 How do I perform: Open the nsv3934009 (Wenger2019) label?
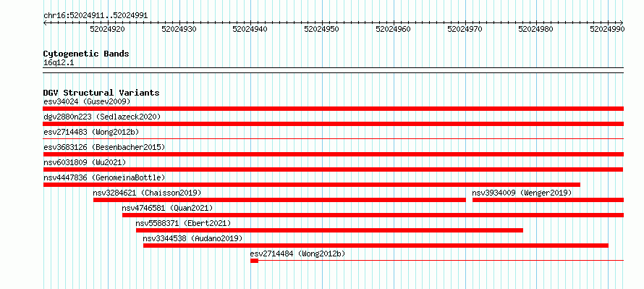click(522, 193)
